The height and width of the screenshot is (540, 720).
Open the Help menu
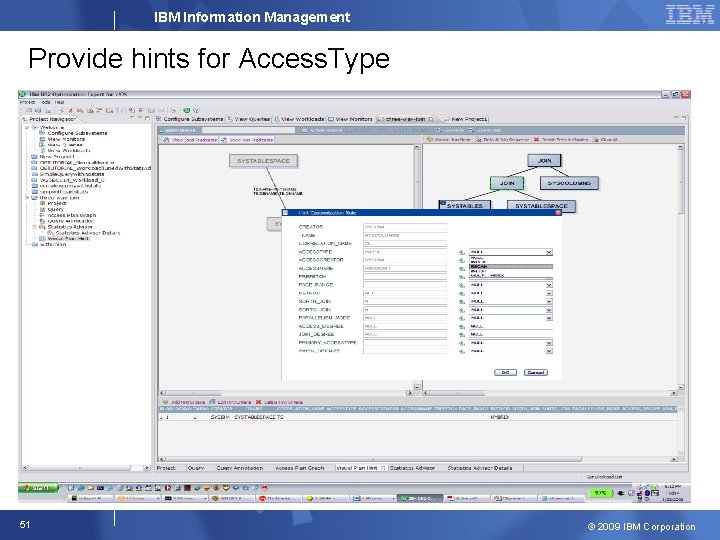(60, 102)
